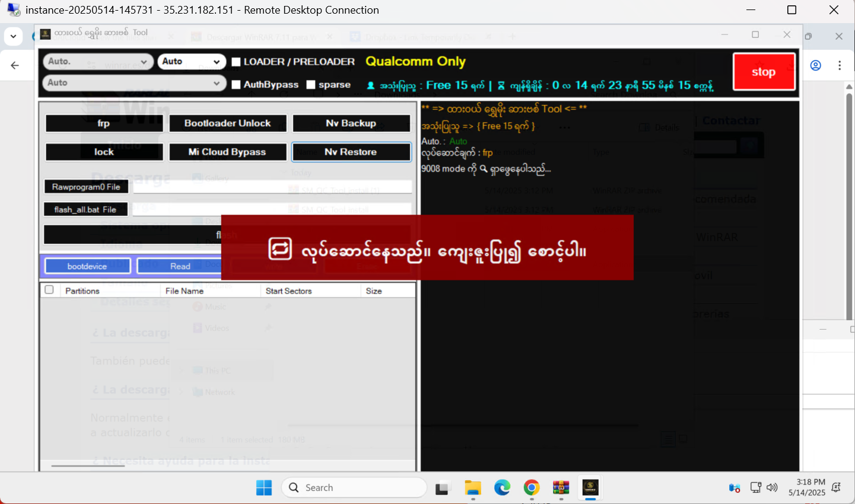Click the network tray icon

pos(756,487)
